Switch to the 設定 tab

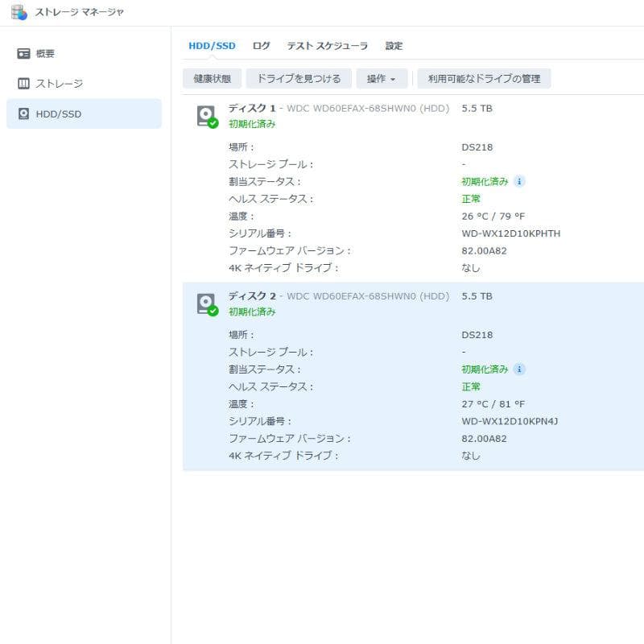click(x=394, y=46)
